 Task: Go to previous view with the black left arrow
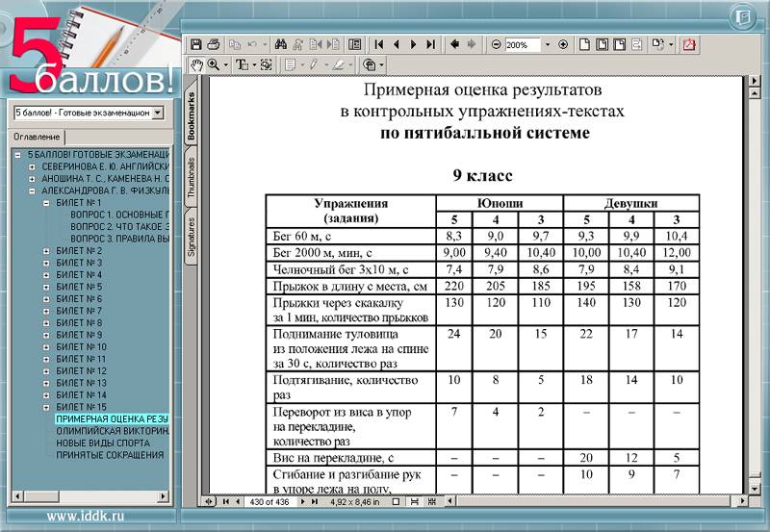coord(454,44)
